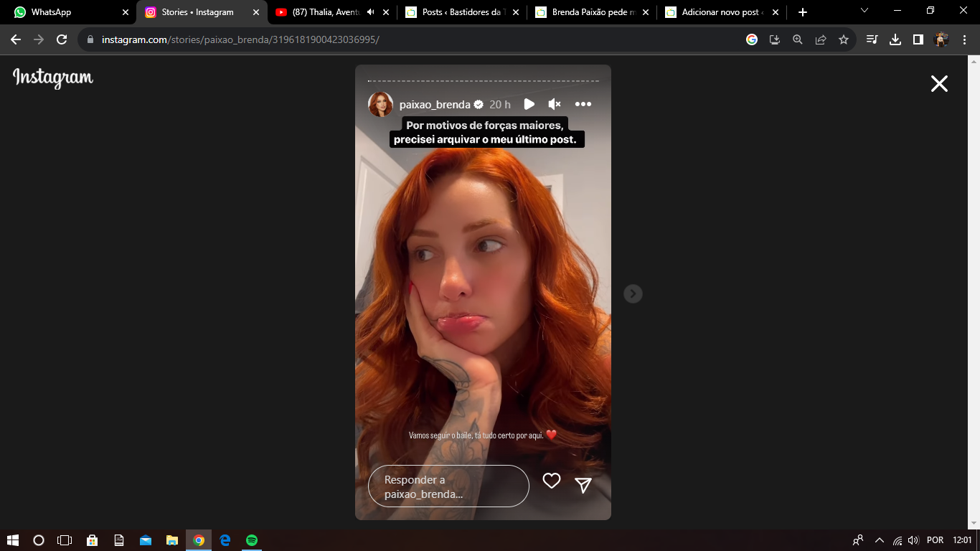Click the paixao_brenda profile avatar
The width and height of the screenshot is (980, 551).
(380, 105)
